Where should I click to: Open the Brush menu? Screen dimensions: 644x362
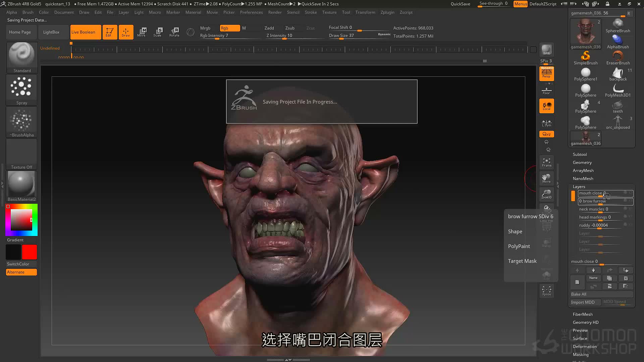click(28, 12)
